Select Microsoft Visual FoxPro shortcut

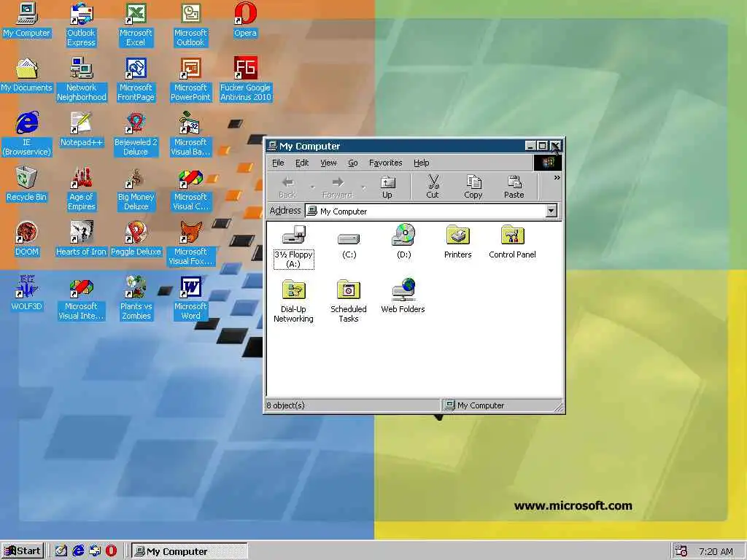[x=190, y=244]
